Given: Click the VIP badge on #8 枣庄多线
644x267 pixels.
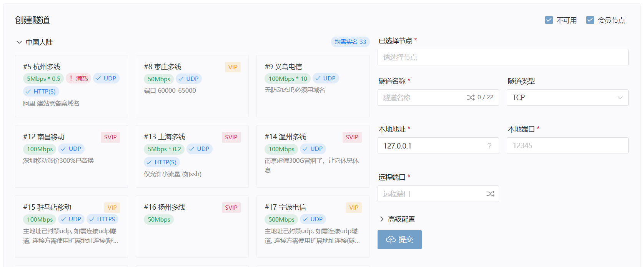Looking at the screenshot, I should (x=233, y=67).
